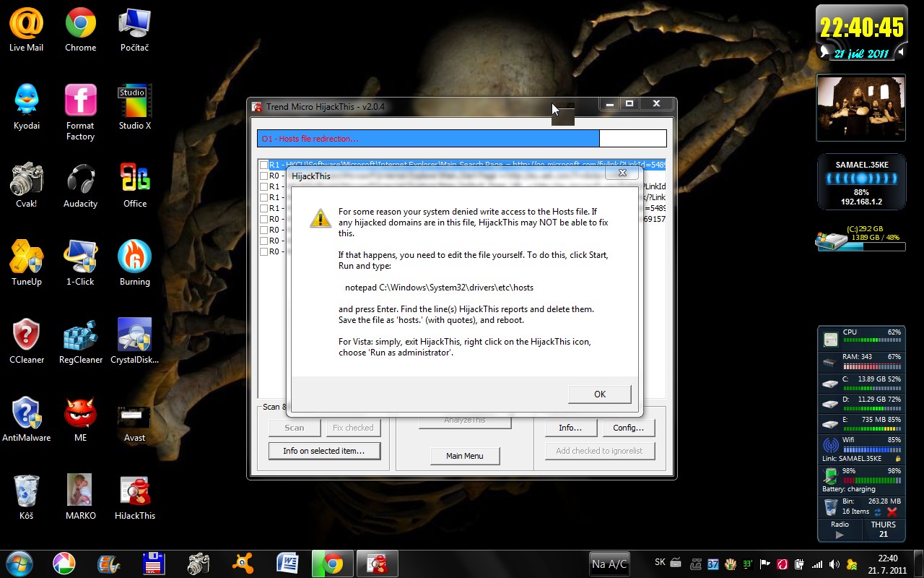Viewport: 924px width, 578px height.
Task: Select the CCleaner desktop icon
Action: (26, 342)
